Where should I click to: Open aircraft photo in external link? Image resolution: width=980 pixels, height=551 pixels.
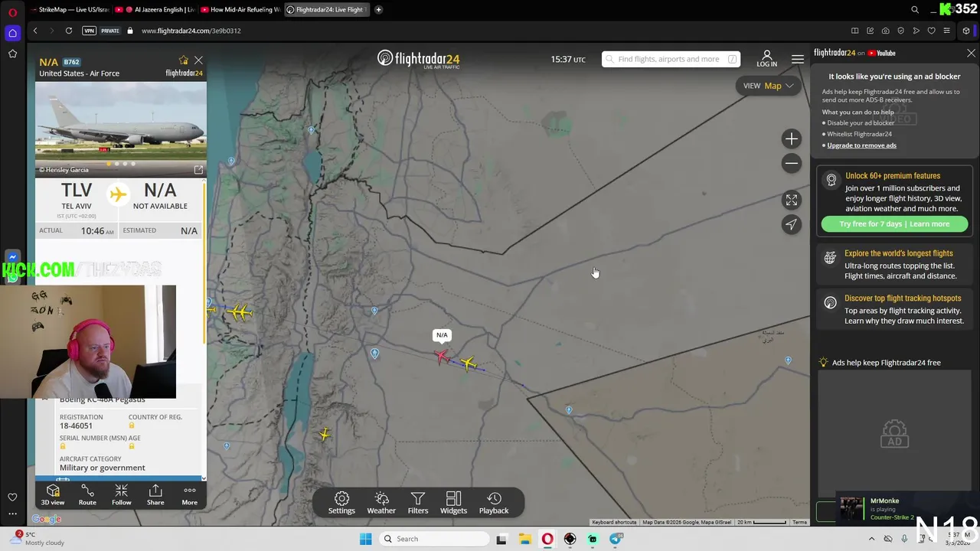[x=198, y=170]
